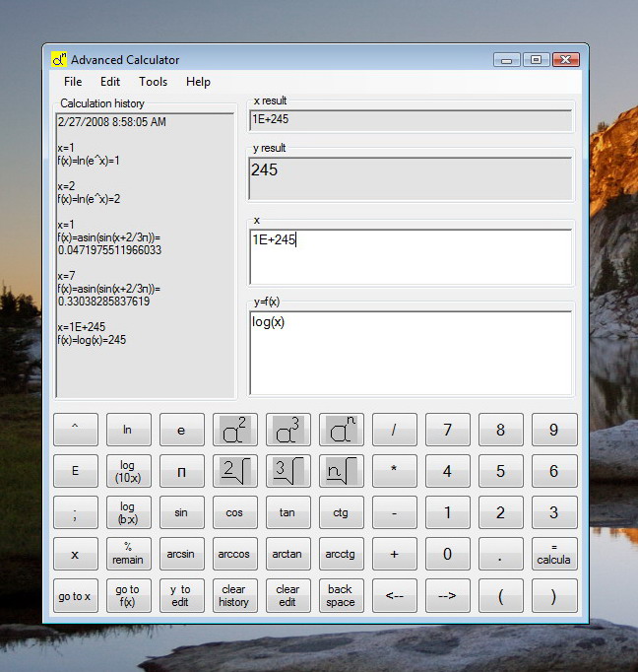The image size is (638, 672).
Task: Insert the nth root function
Action: pos(341,471)
